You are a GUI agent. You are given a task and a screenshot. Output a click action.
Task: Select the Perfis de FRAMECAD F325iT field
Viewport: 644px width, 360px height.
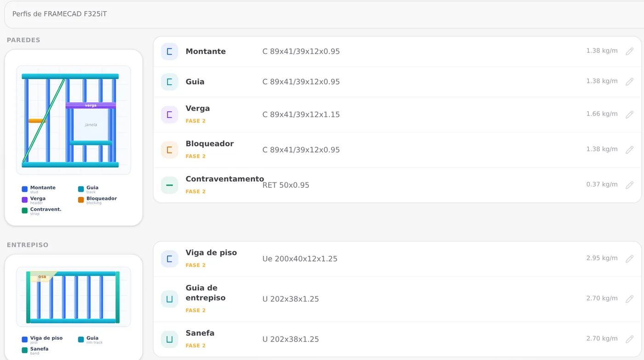pos(322,14)
